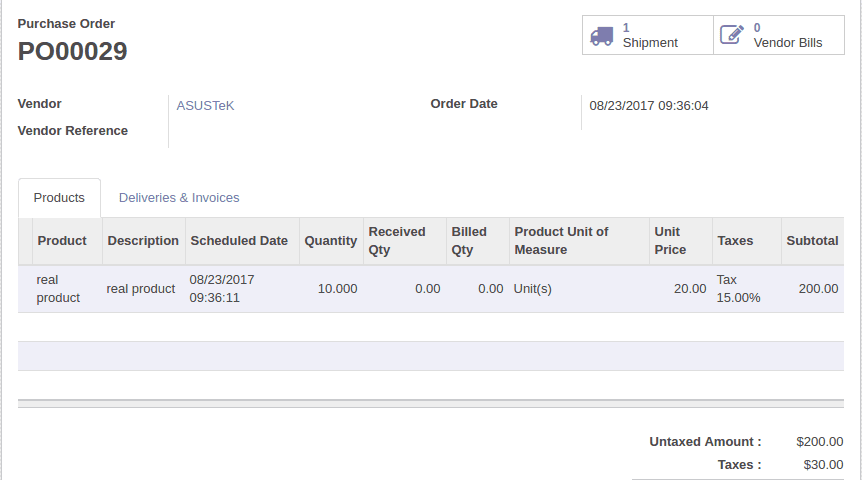The height and width of the screenshot is (480, 862).
Task: Sort by Product column header
Action: click(x=62, y=241)
